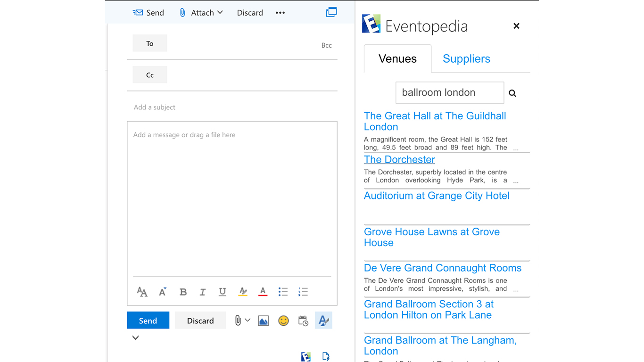Click the Add a subject field
Image resolution: width=644 pixels, height=362 pixels.
point(232,107)
